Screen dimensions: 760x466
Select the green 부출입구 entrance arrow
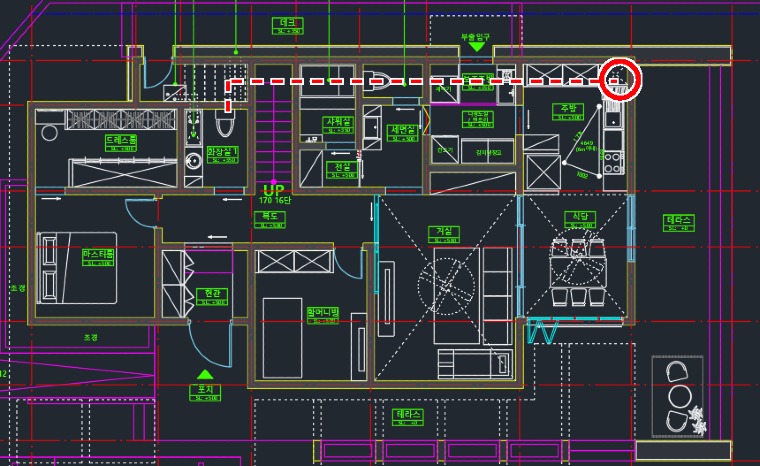pyautogui.click(x=476, y=48)
